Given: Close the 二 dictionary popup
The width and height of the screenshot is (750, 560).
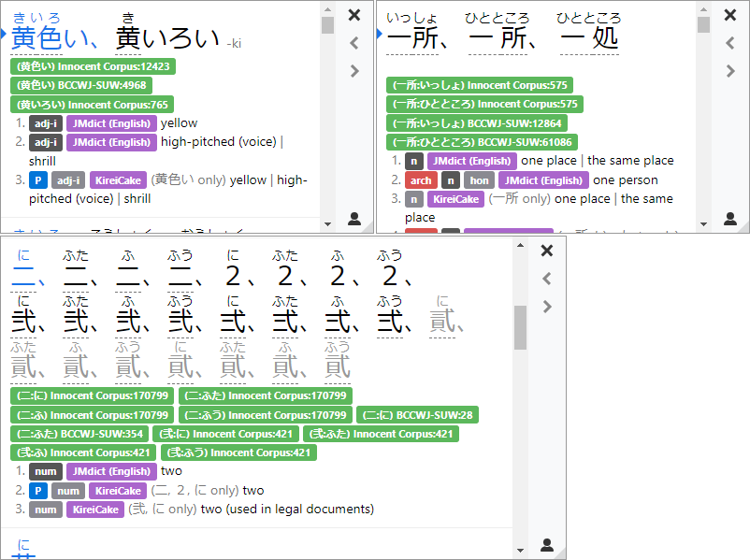Looking at the screenshot, I should [546, 251].
